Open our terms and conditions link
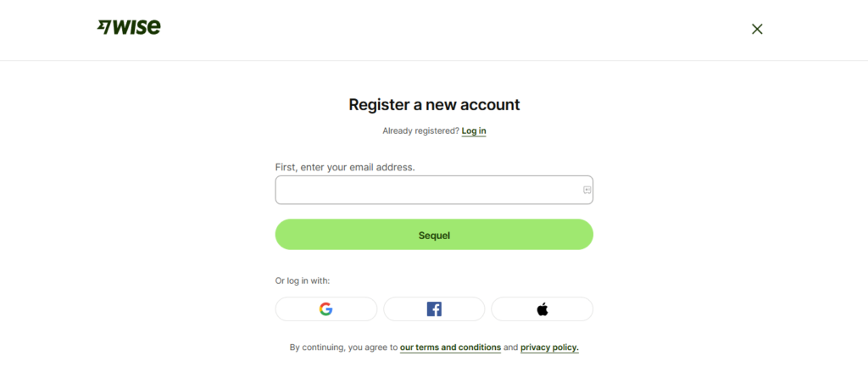This screenshot has height=378, width=868. click(x=450, y=347)
